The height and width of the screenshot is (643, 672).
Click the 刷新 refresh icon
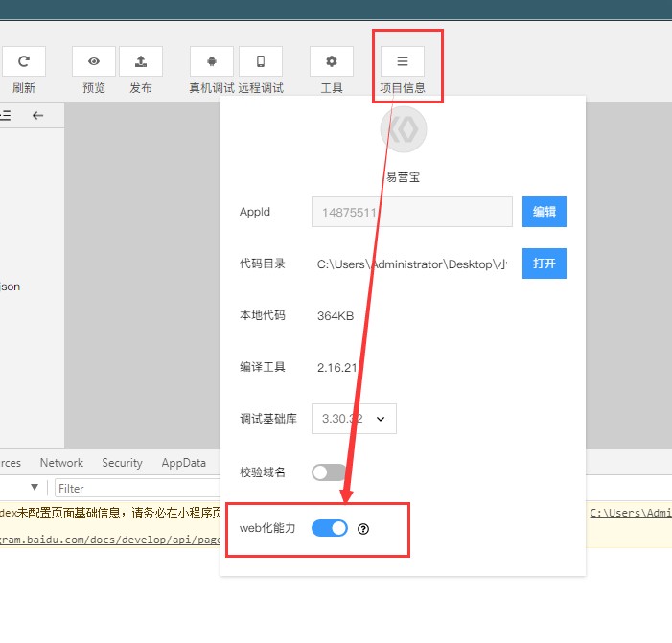(x=24, y=61)
